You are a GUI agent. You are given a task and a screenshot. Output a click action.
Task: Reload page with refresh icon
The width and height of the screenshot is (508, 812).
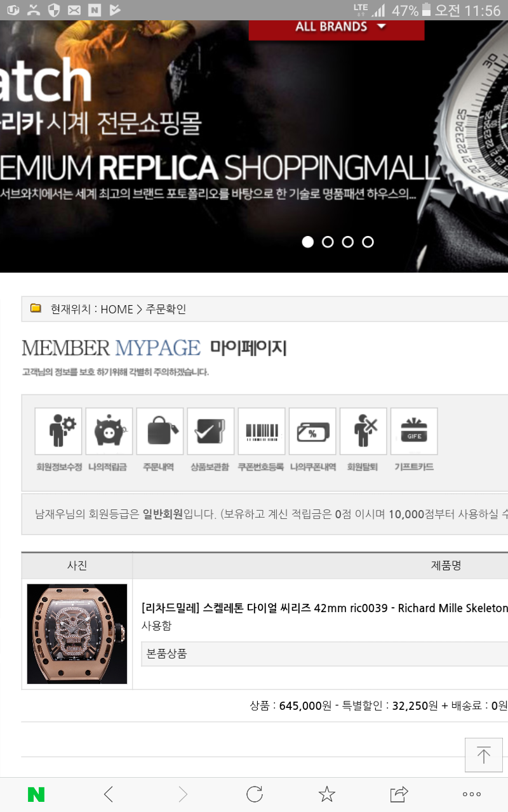[255, 794]
